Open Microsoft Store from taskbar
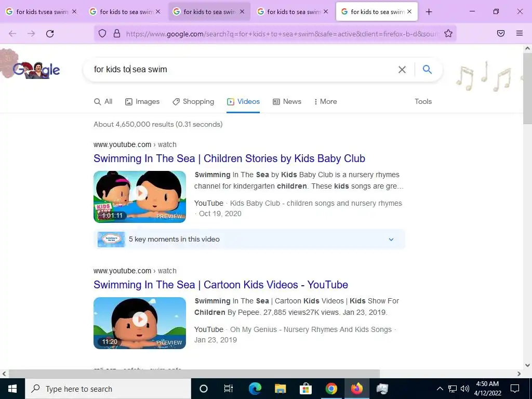The height and width of the screenshot is (399, 532). coord(305,389)
